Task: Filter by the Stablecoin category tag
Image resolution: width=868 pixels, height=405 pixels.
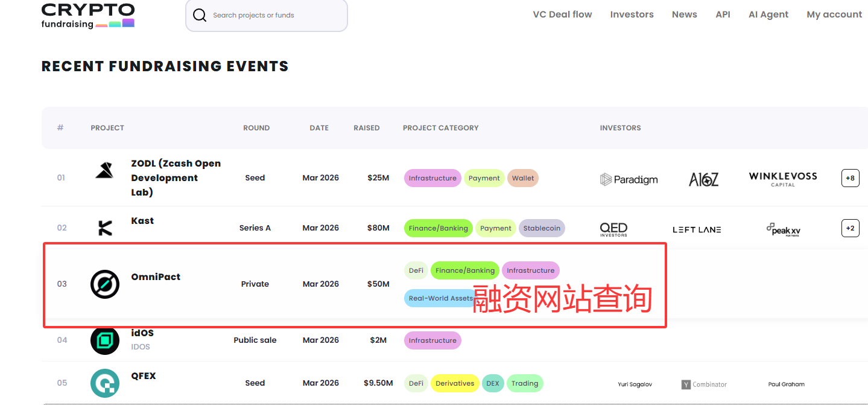Action: click(x=542, y=228)
